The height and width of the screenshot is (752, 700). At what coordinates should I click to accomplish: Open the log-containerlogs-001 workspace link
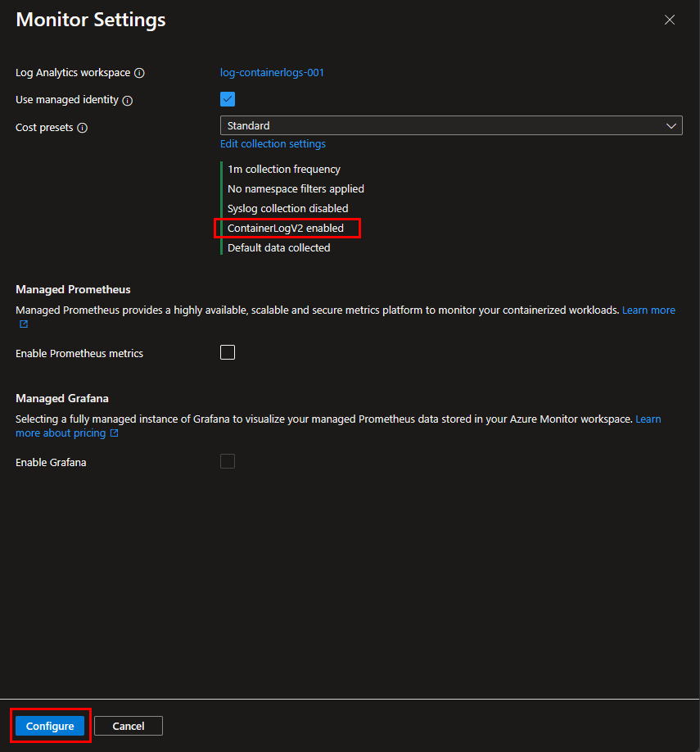coord(272,72)
